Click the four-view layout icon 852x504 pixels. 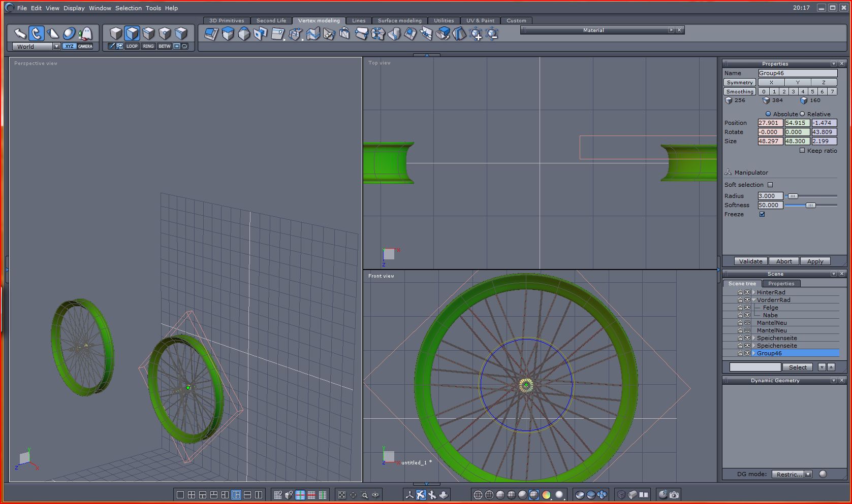point(192,494)
